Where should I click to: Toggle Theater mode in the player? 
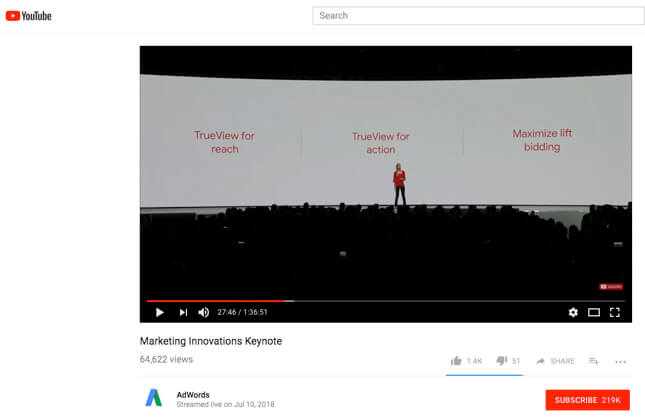tap(594, 312)
